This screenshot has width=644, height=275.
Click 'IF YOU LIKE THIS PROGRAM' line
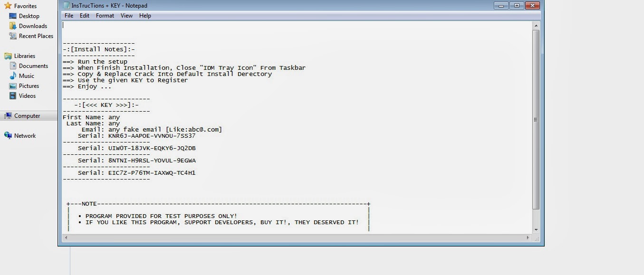click(x=219, y=222)
